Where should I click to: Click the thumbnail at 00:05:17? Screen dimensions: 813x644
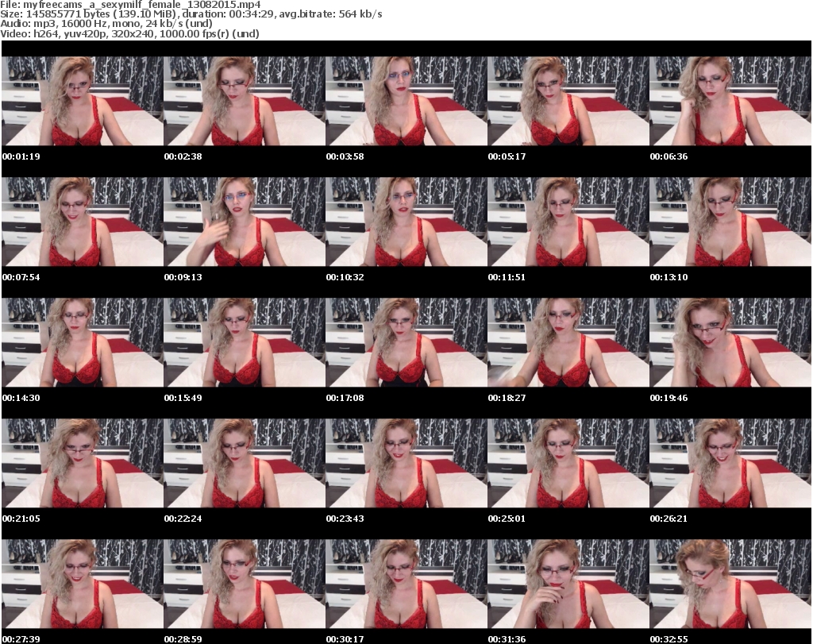point(568,101)
